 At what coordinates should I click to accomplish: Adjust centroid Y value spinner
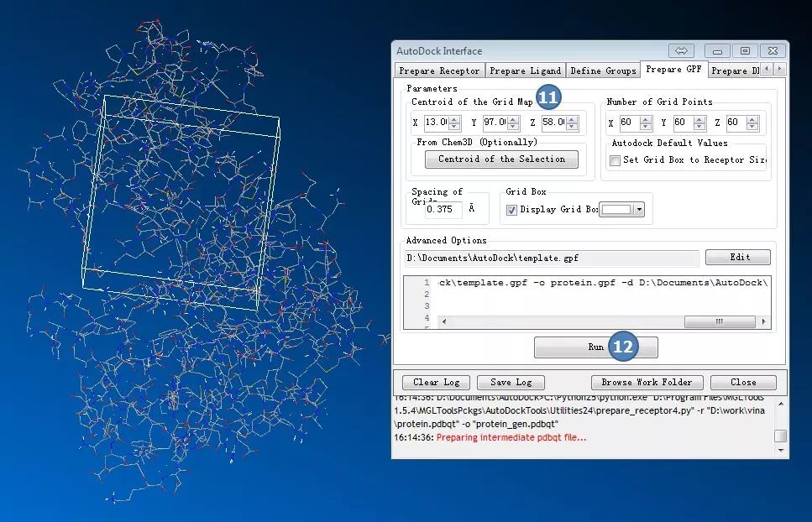(513, 123)
